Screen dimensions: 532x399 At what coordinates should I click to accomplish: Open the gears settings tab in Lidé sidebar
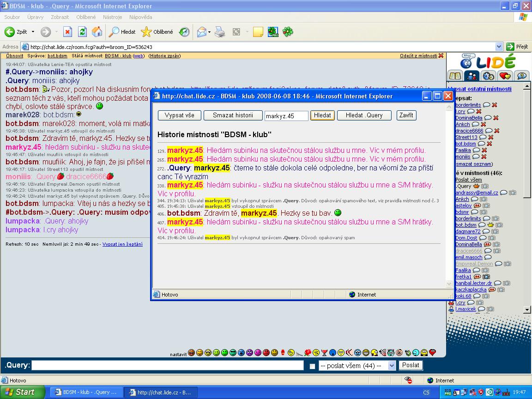pyautogui.click(x=488, y=75)
